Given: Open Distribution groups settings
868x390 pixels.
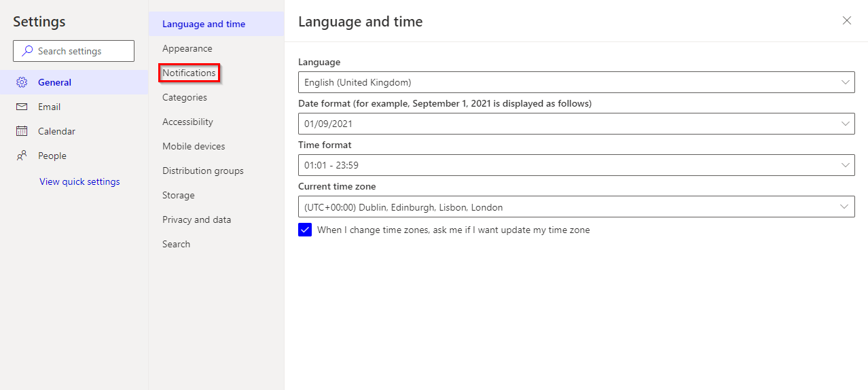Looking at the screenshot, I should tap(203, 171).
